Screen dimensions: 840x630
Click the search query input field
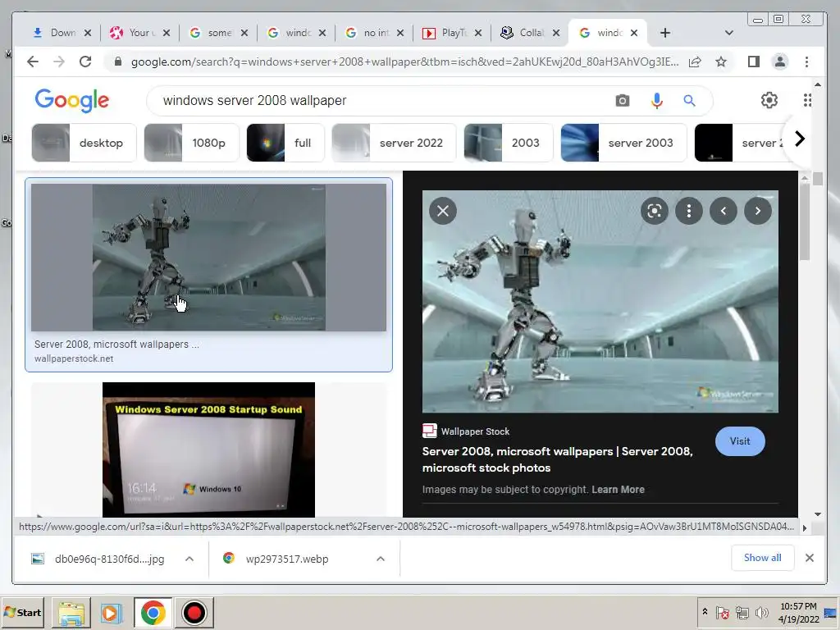coord(381,100)
